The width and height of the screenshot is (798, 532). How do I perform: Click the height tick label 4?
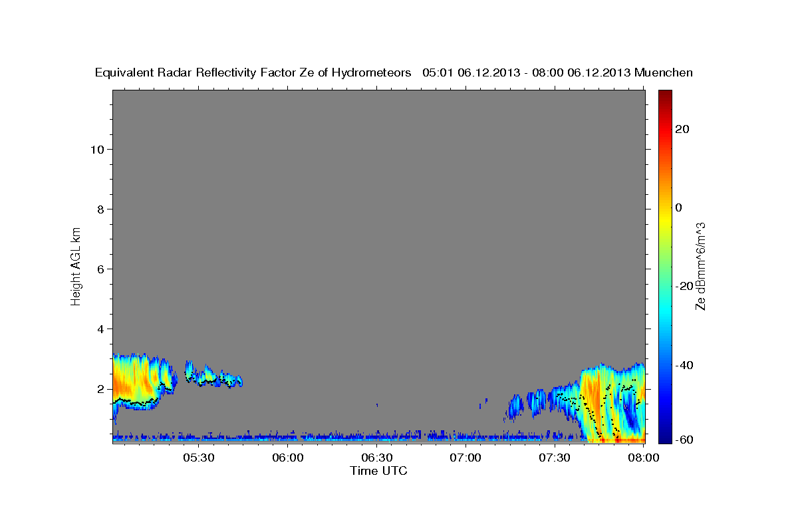click(101, 329)
